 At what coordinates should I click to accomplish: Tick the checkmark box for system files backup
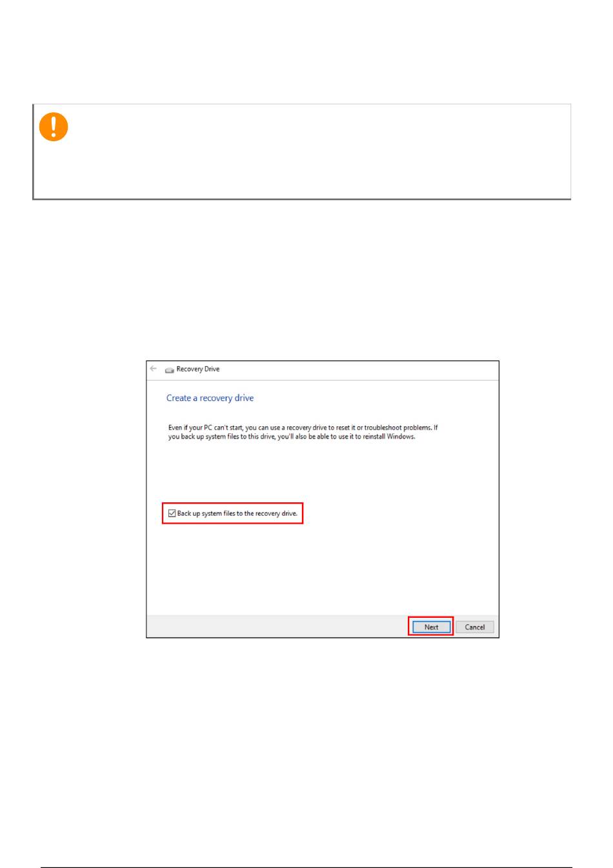pos(172,514)
